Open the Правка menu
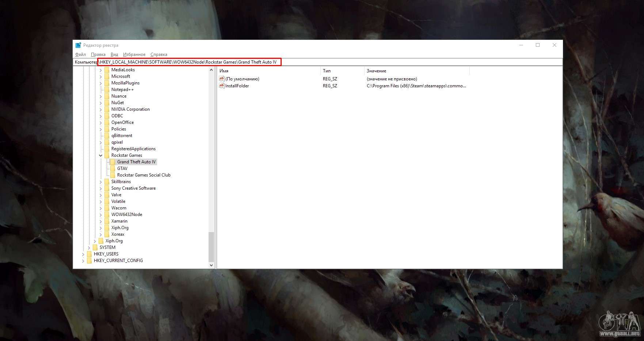This screenshot has width=644, height=341. tap(98, 54)
